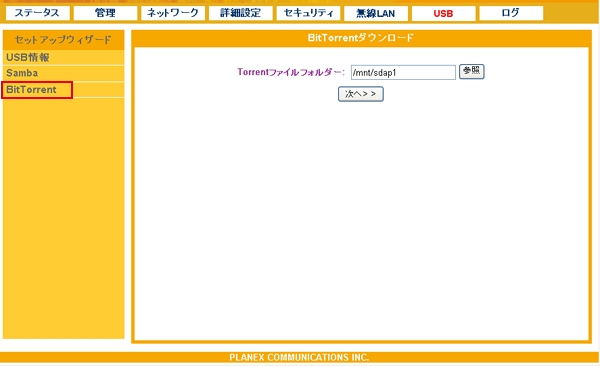Click the 参照 browse button
This screenshot has width=600, height=366.
point(471,72)
